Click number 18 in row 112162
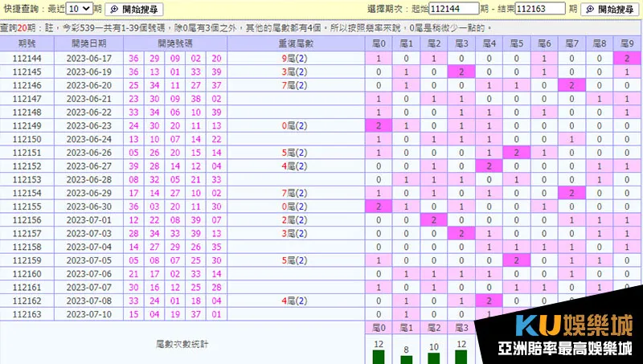This screenshot has width=643, height=364. pyautogui.click(x=196, y=301)
